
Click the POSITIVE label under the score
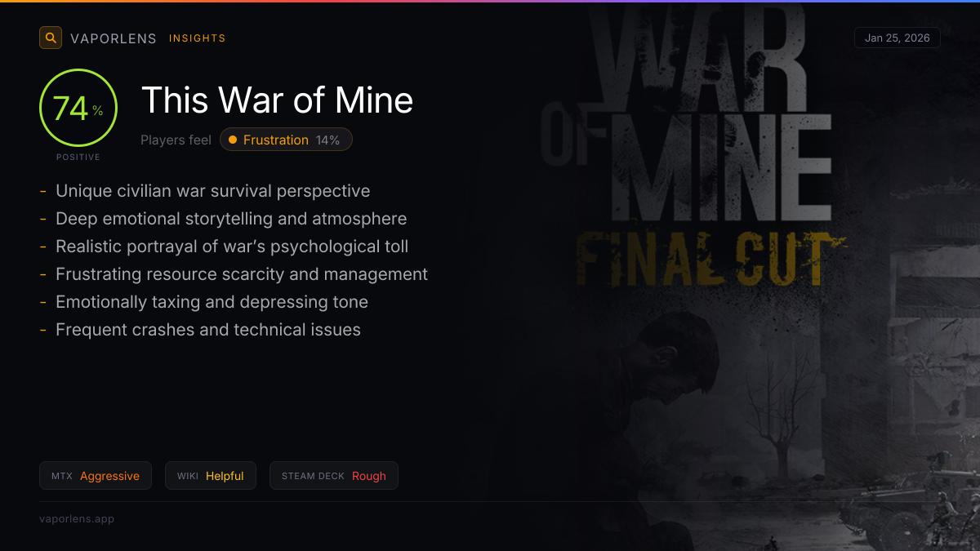coord(78,157)
